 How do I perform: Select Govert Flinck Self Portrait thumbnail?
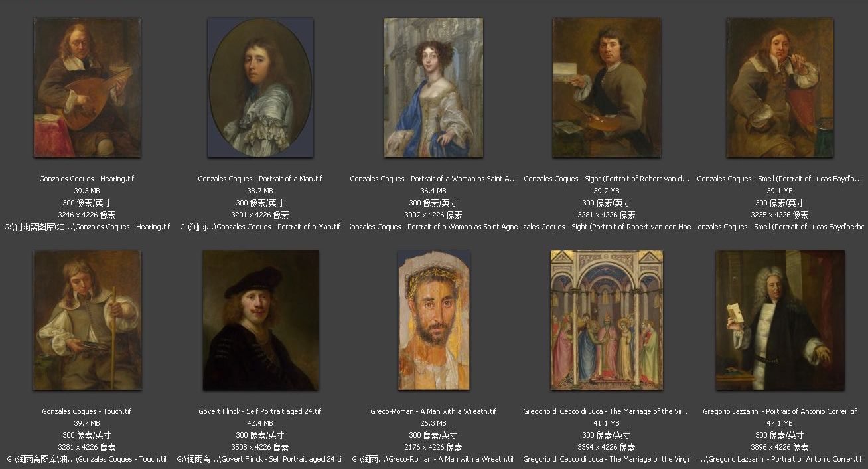260,320
